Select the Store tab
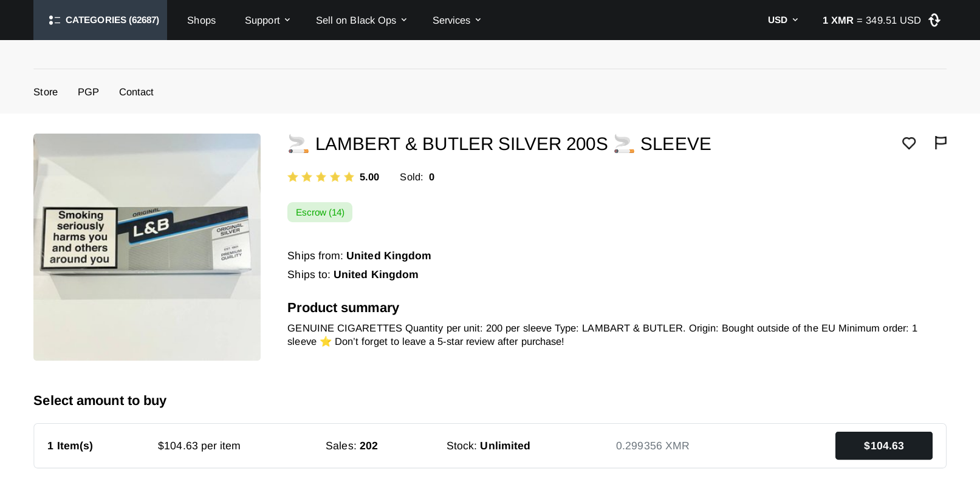980x490 pixels. pyautogui.click(x=46, y=92)
